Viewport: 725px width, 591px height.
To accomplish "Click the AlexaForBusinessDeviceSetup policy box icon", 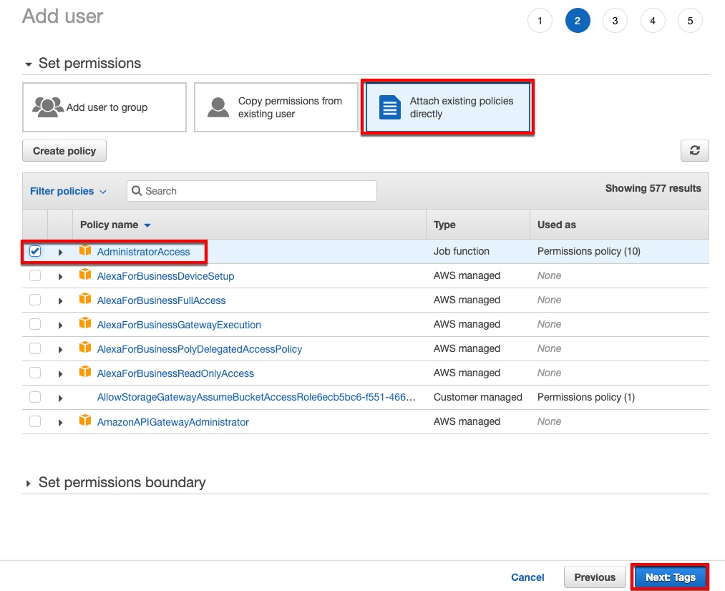I will click(x=85, y=275).
